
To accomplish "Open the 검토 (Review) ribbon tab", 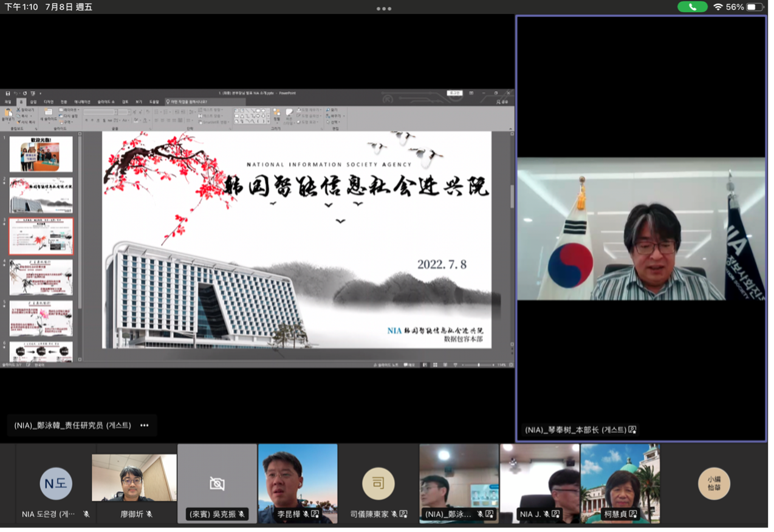I will coord(125,102).
